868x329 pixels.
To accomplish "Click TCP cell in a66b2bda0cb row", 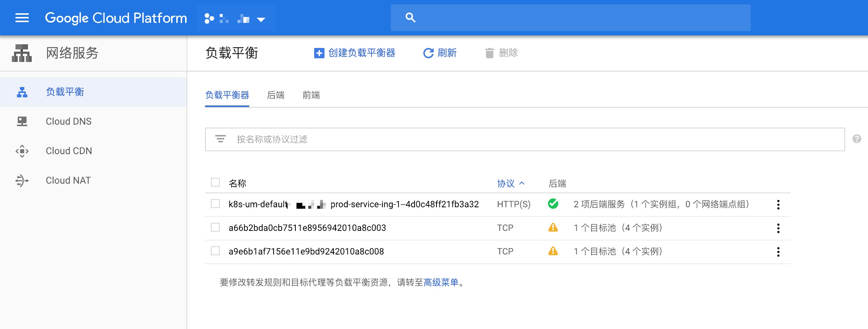I will point(505,228).
